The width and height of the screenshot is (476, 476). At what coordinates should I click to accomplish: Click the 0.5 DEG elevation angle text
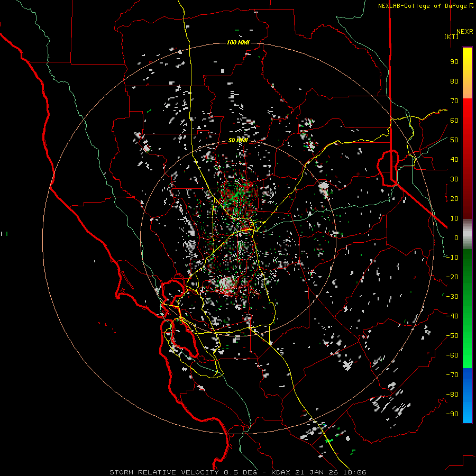(x=241, y=472)
